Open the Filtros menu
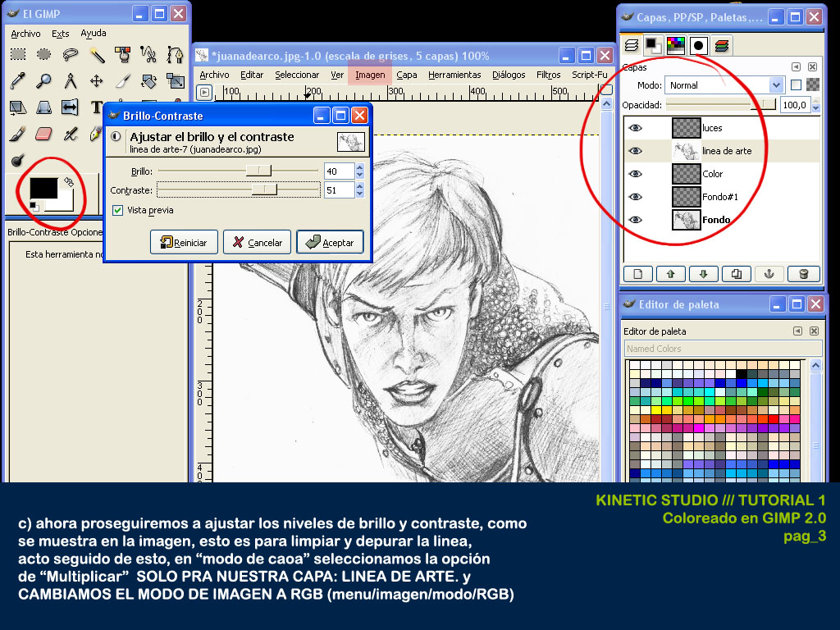 (x=549, y=75)
